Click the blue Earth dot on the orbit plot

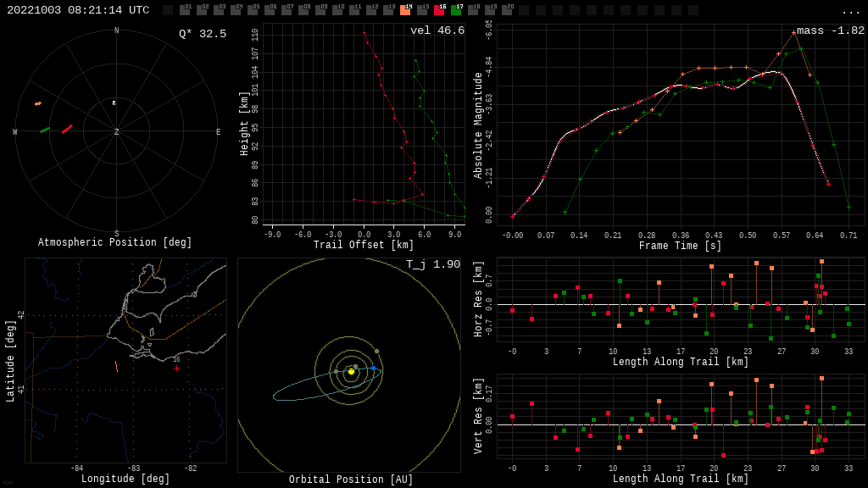coord(373,369)
